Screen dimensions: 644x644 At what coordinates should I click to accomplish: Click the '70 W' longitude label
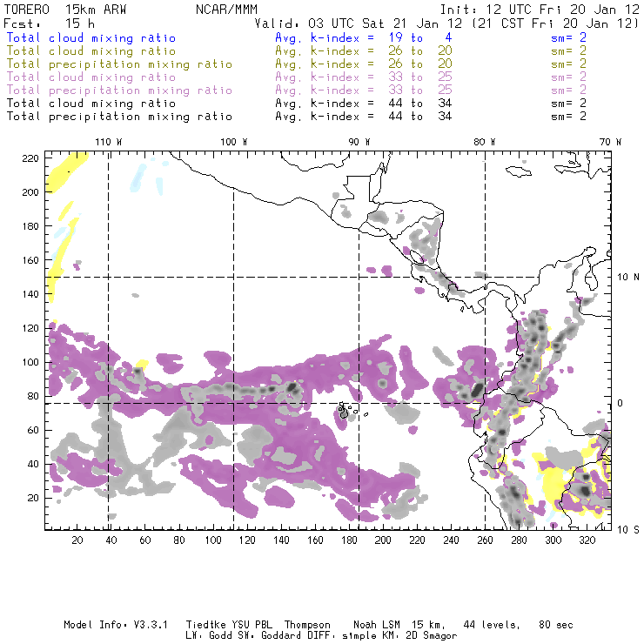click(610, 142)
